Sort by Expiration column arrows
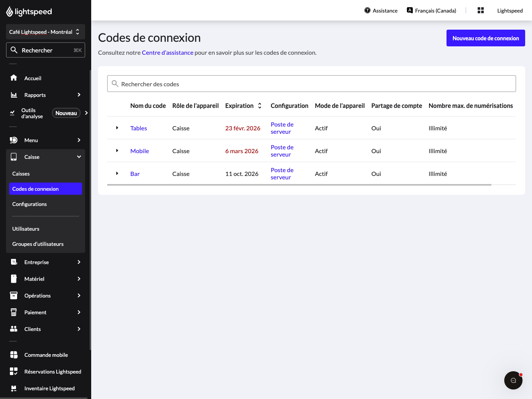 [x=260, y=106]
